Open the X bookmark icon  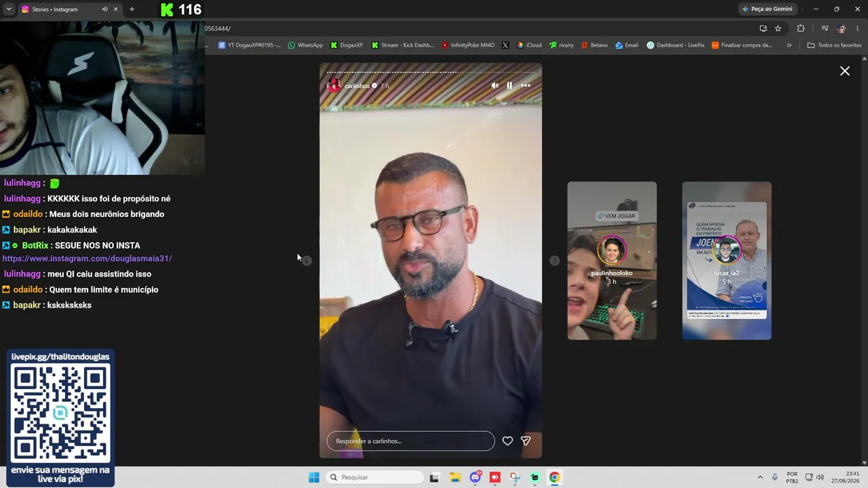click(505, 45)
